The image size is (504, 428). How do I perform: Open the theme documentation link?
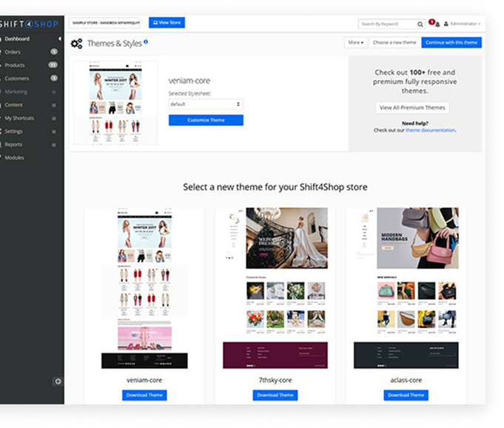click(x=430, y=130)
